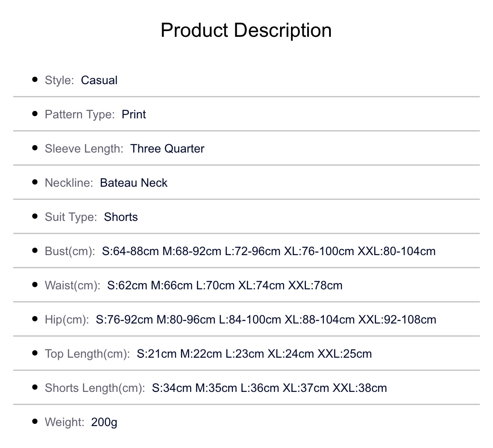
Task: Click the Weight label
Action: [64, 422]
